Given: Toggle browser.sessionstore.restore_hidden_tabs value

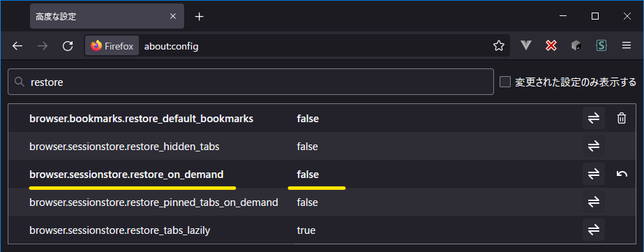Looking at the screenshot, I should 594,147.
